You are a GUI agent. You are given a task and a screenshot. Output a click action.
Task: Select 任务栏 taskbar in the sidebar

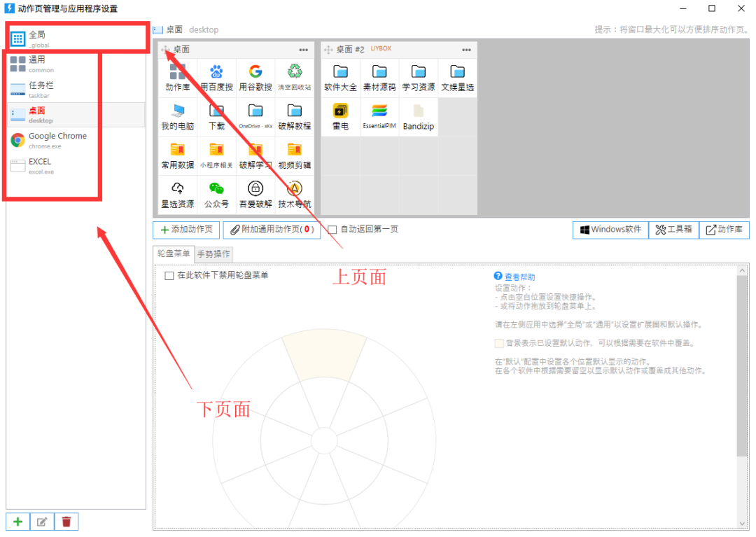coord(77,90)
